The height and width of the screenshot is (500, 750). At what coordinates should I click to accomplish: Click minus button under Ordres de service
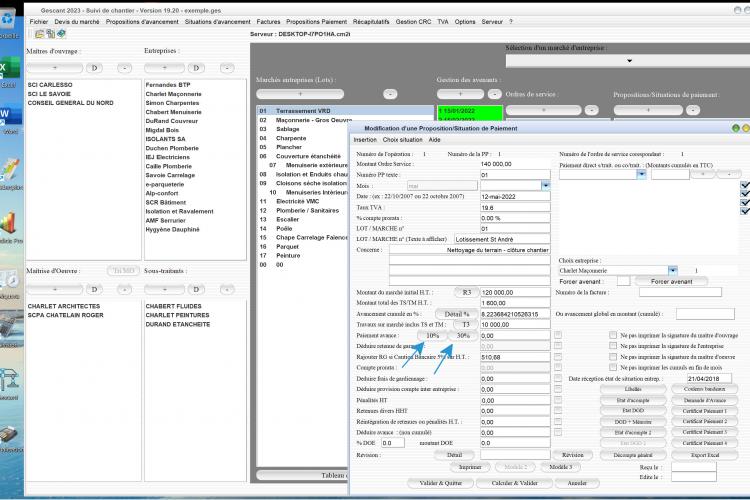[x=592, y=110]
